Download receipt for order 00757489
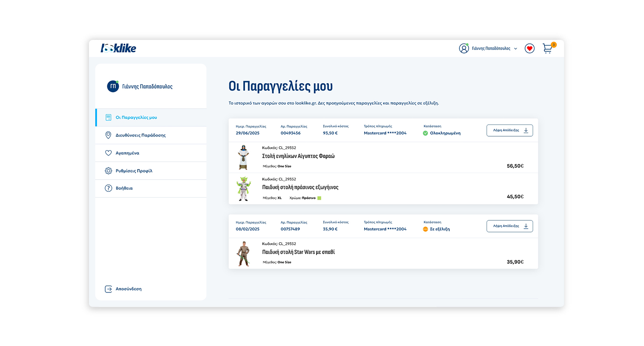The height and width of the screenshot is (346, 644). coord(509,226)
